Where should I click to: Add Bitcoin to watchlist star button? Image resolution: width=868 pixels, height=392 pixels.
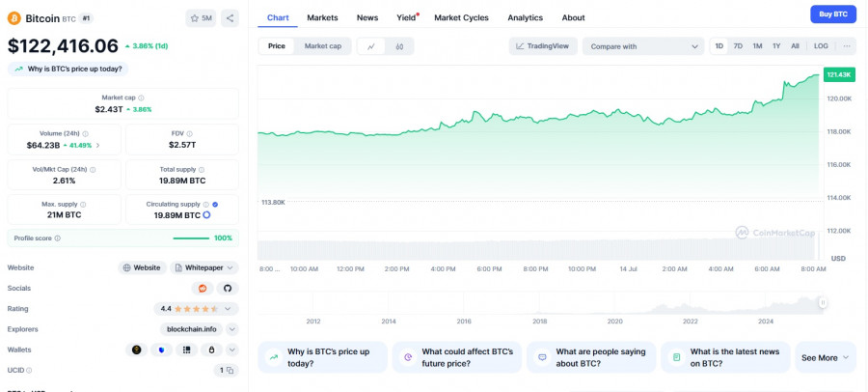coord(201,18)
